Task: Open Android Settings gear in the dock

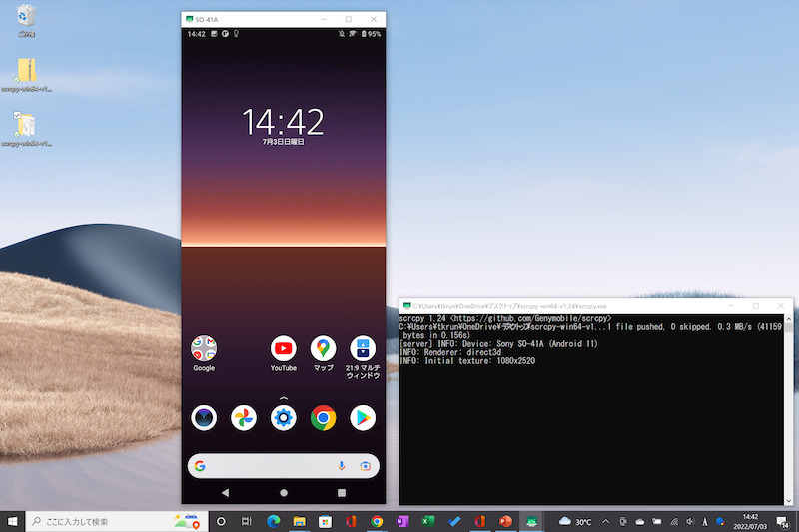Action: [283, 418]
